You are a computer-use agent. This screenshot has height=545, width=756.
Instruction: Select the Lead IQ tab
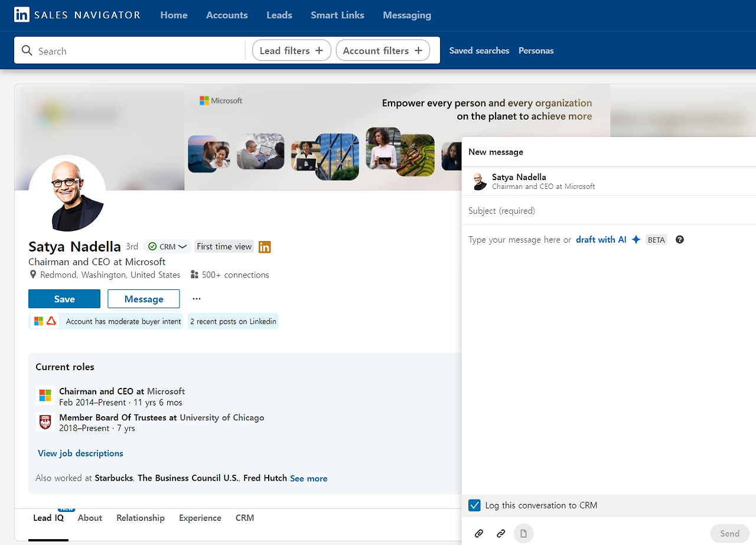tap(48, 518)
